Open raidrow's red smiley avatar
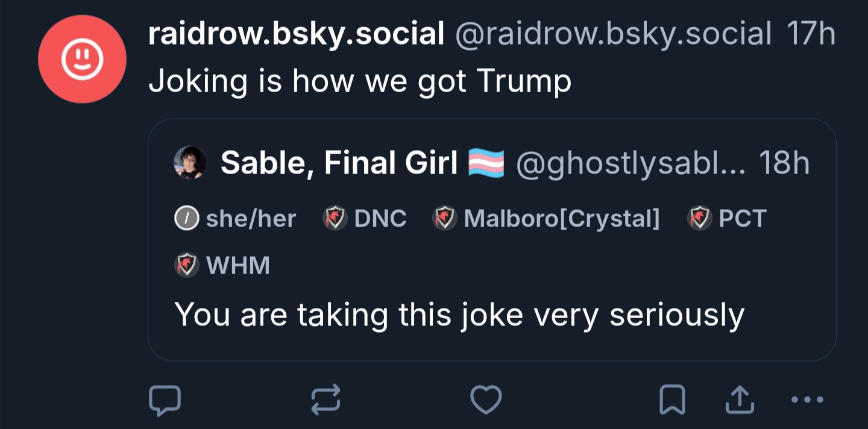868x429 pixels. pyautogui.click(x=82, y=59)
